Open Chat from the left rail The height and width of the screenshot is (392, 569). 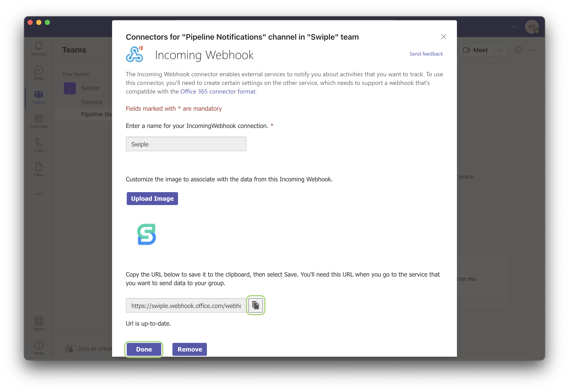tap(39, 73)
